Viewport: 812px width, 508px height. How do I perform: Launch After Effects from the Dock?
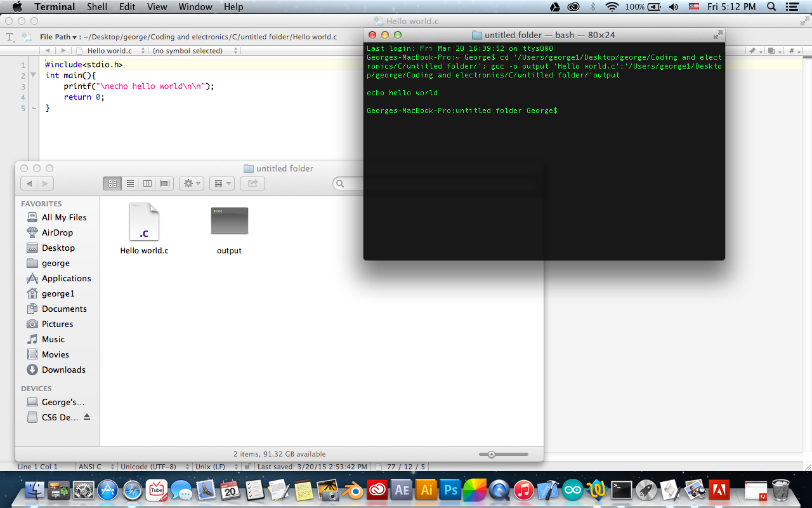click(x=402, y=490)
